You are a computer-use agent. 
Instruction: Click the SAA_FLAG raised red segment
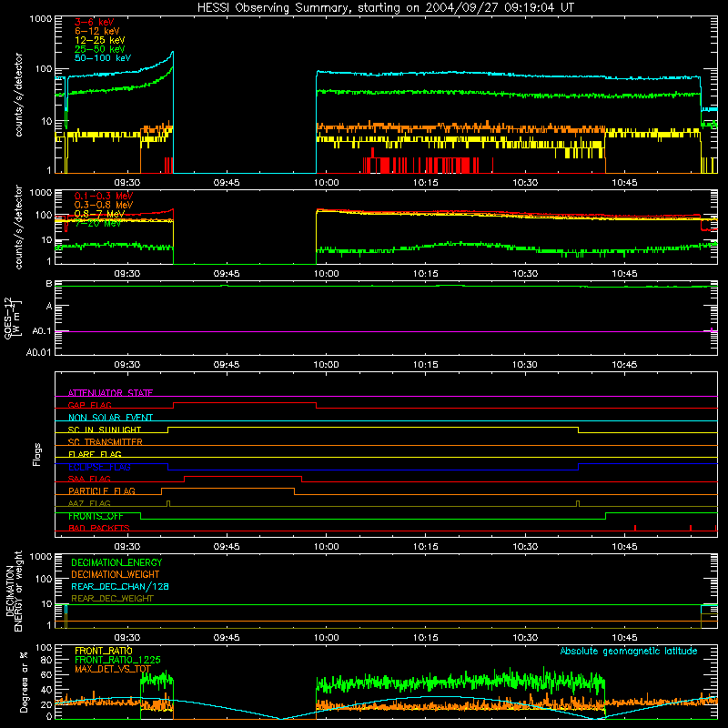coord(243,477)
